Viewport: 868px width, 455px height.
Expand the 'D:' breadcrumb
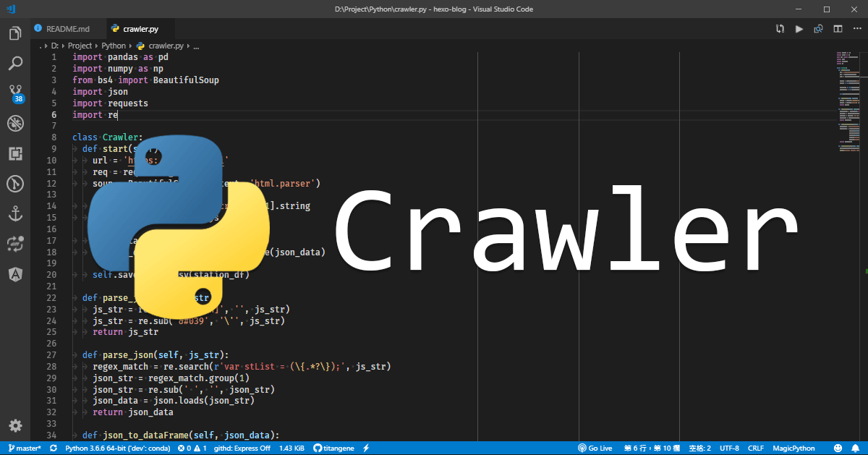(x=55, y=46)
